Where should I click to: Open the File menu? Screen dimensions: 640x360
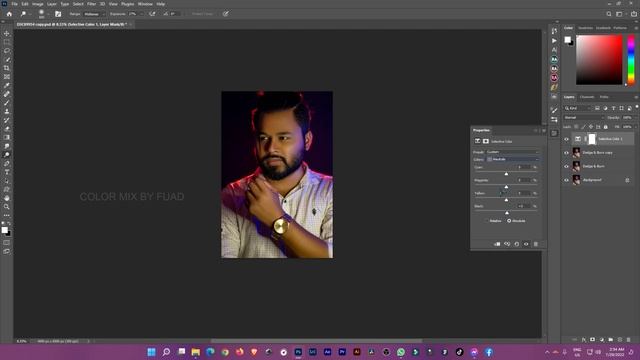(x=14, y=4)
